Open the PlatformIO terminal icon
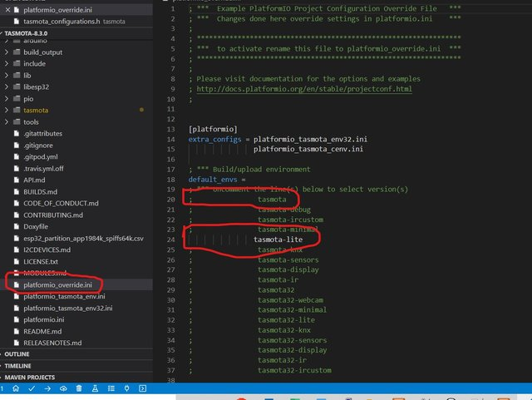Image resolution: width=532 pixels, height=400 pixels. pyautogui.click(x=142, y=388)
